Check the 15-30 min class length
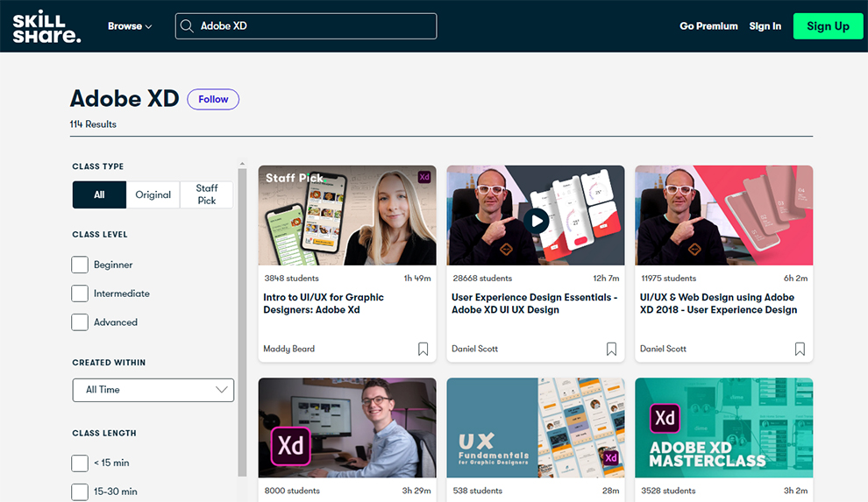868x502 pixels. tap(80, 492)
